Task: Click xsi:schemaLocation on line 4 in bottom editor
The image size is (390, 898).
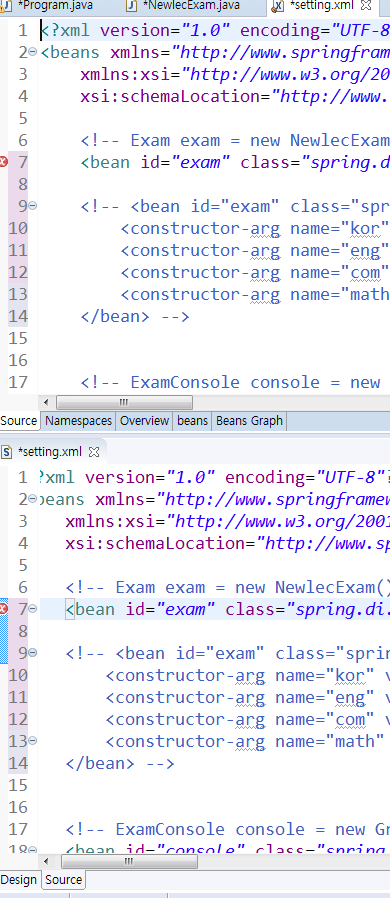Action: coord(228,543)
